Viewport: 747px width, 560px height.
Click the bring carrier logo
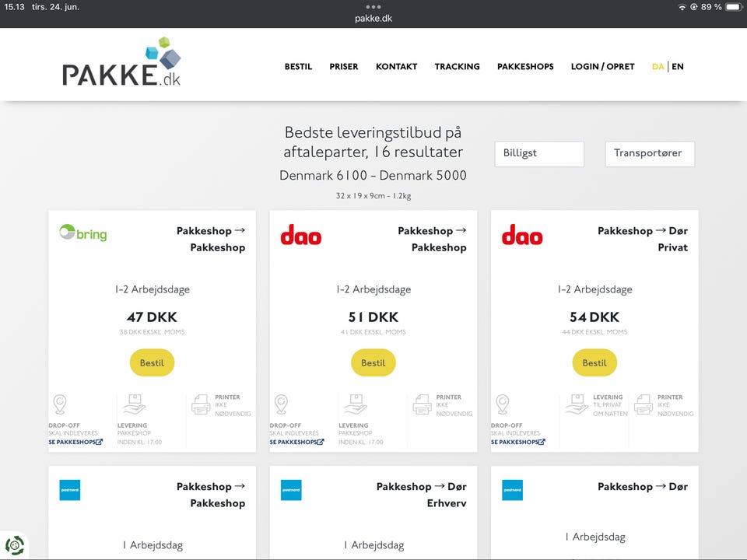tap(83, 233)
